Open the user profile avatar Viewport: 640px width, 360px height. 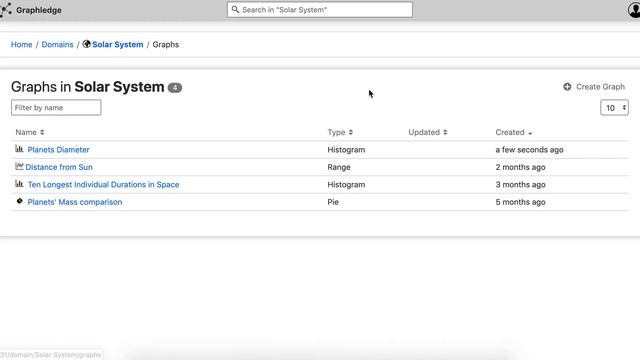pos(634,10)
